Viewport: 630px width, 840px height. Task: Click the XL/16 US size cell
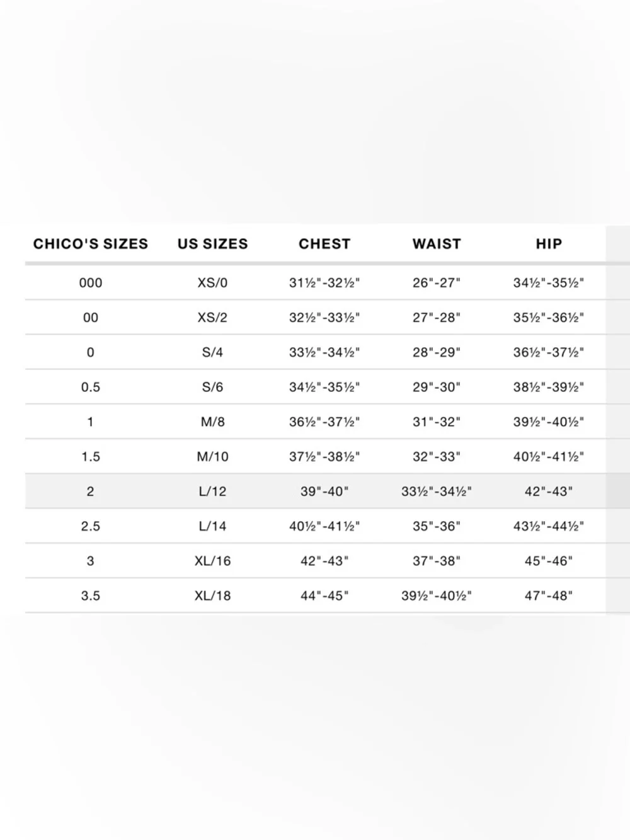[212, 561]
